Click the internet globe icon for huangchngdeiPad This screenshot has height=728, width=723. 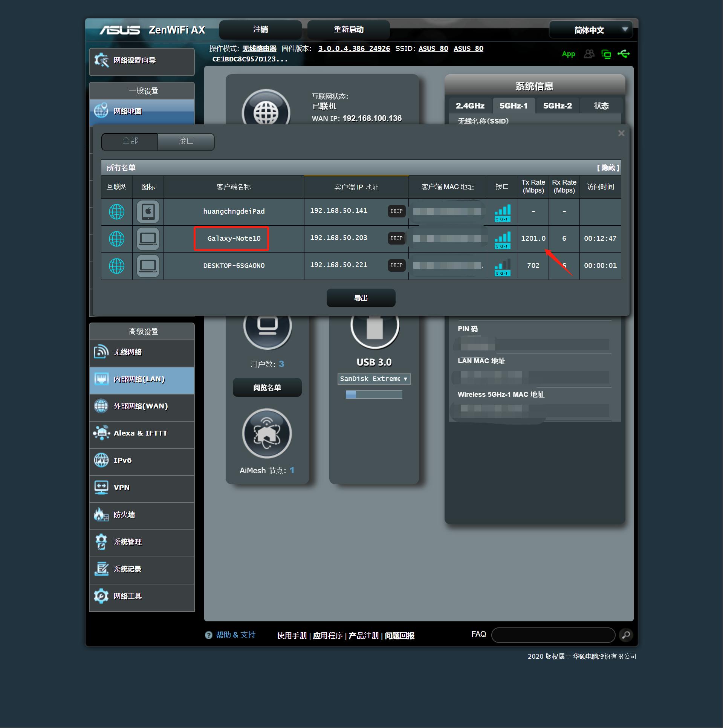click(x=116, y=211)
